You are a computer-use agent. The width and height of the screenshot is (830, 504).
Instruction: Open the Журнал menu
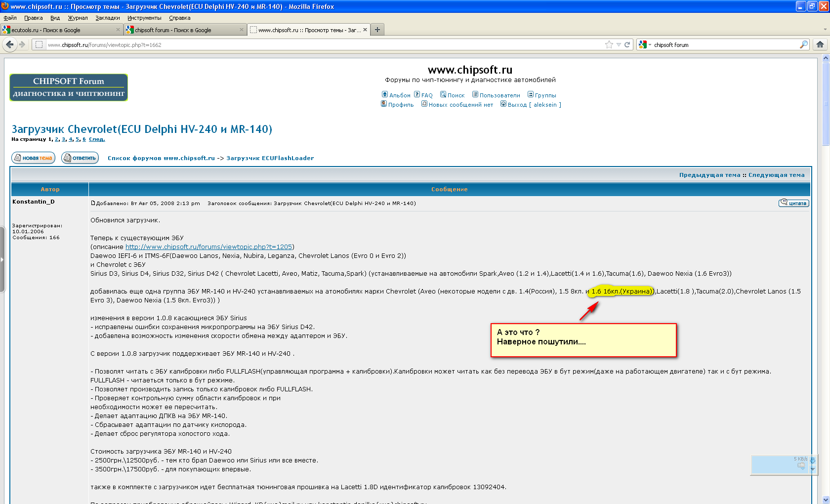pyautogui.click(x=78, y=18)
